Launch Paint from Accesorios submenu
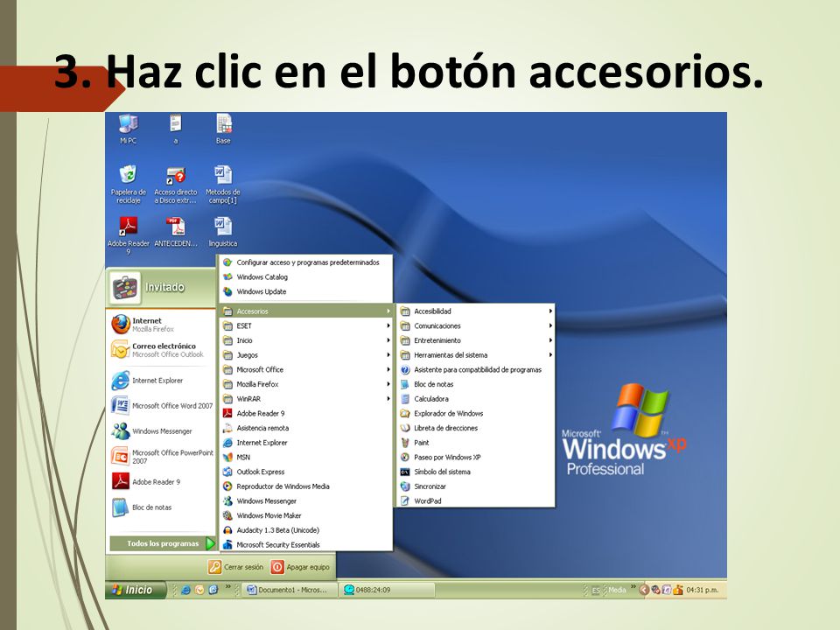840x630 pixels. [475, 443]
